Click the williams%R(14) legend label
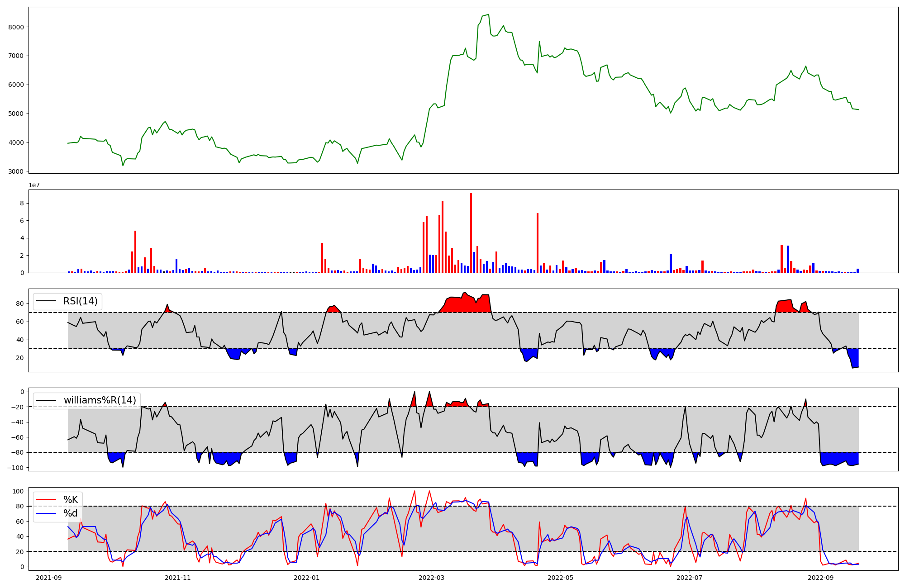905x588 pixels. (100, 400)
